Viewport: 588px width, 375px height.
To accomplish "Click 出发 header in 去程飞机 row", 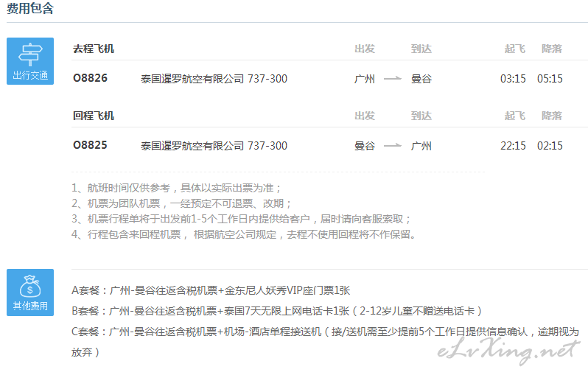I will pyautogui.click(x=365, y=49).
